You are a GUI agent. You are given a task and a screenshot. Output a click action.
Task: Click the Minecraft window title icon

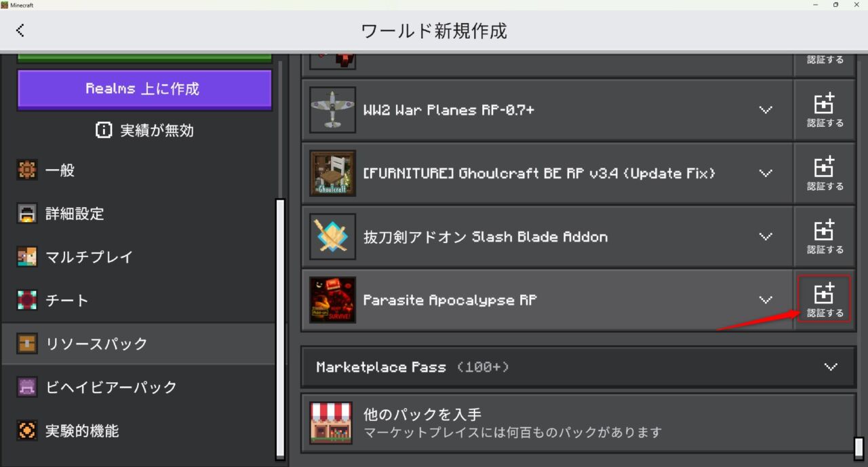(5, 5)
